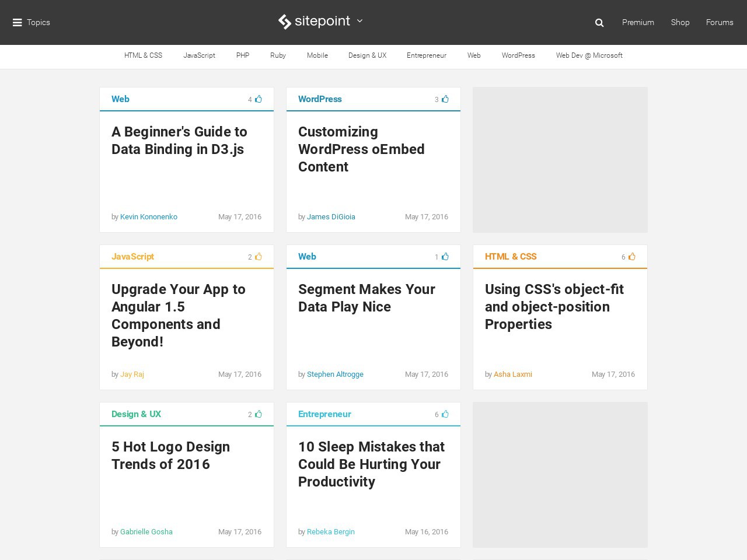Click thumbs-up on 5 Hot Logo Design Trends
Viewport: 747px width, 560px height.
pyautogui.click(x=259, y=414)
